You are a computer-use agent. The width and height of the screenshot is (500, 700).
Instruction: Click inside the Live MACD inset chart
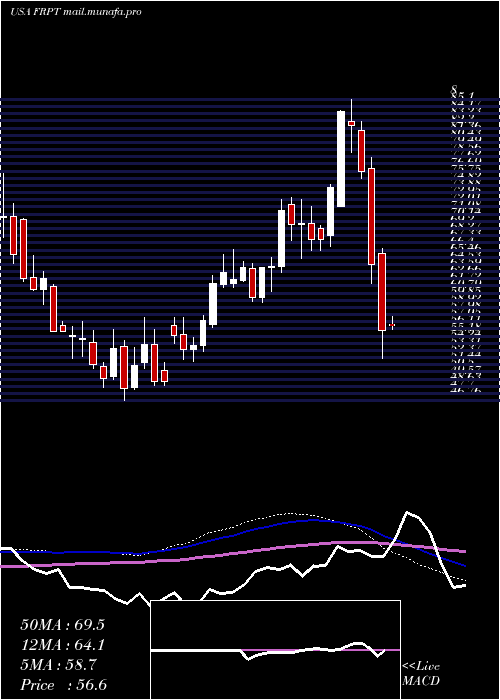click(275, 650)
